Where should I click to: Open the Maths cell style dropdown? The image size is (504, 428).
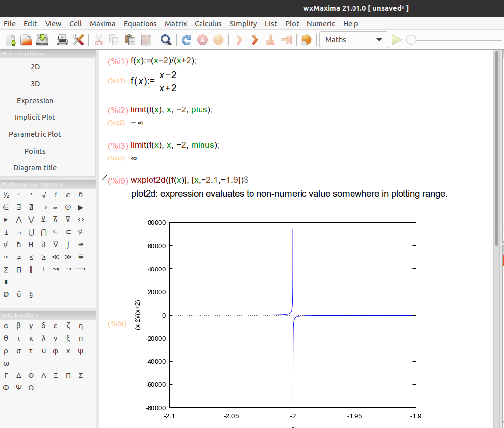353,40
